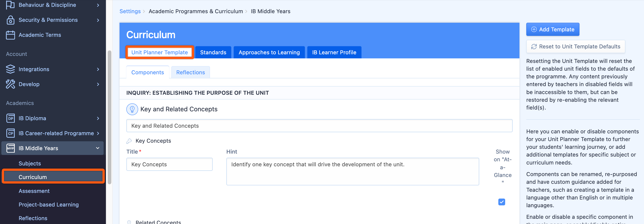644x224 pixels.
Task: Click the Add Template button
Action: 552,30
